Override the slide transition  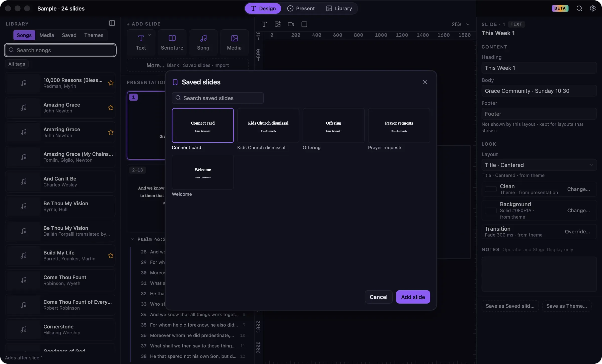[x=577, y=232]
